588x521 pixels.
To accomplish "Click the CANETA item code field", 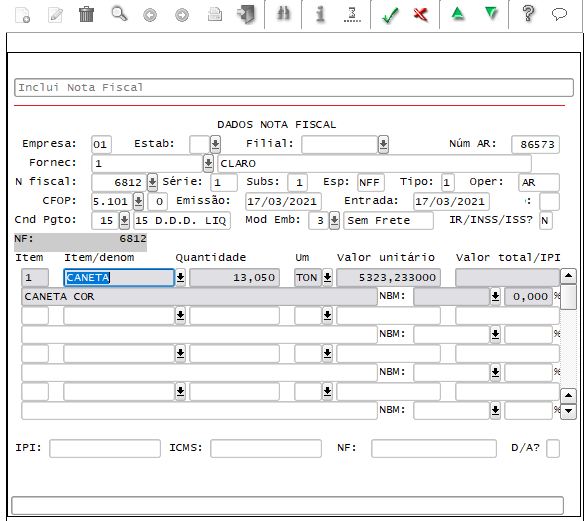I will 119,278.
